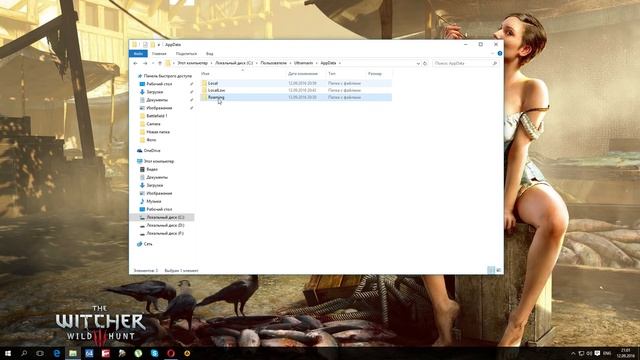Sort by the Тип column header
Viewport: 640px width, 360px height.
click(332, 73)
